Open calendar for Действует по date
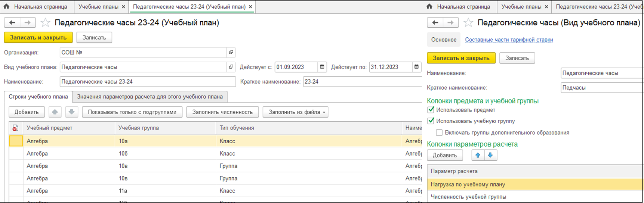644x203 pixels. click(416, 67)
